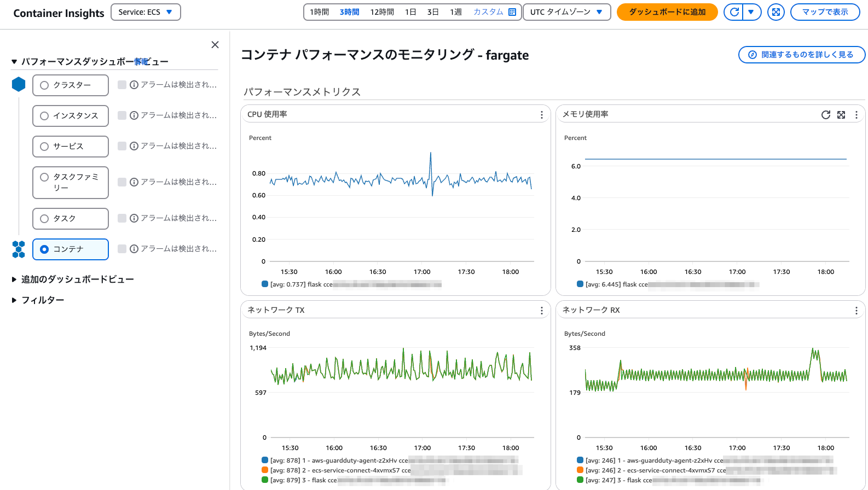This screenshot has height=490, width=868.
Task: Click info icon beside インスタンス alarm text
Action: [x=134, y=115]
